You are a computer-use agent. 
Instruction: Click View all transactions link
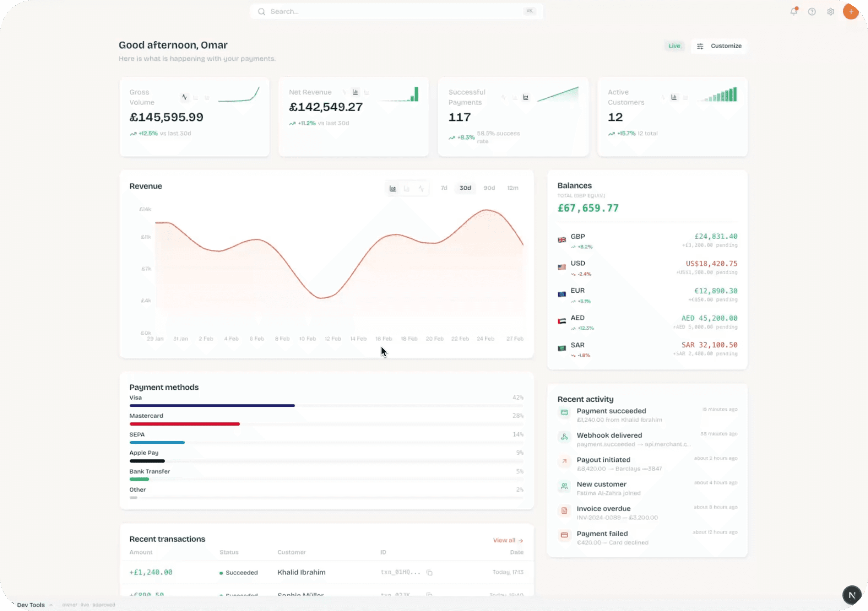click(508, 540)
